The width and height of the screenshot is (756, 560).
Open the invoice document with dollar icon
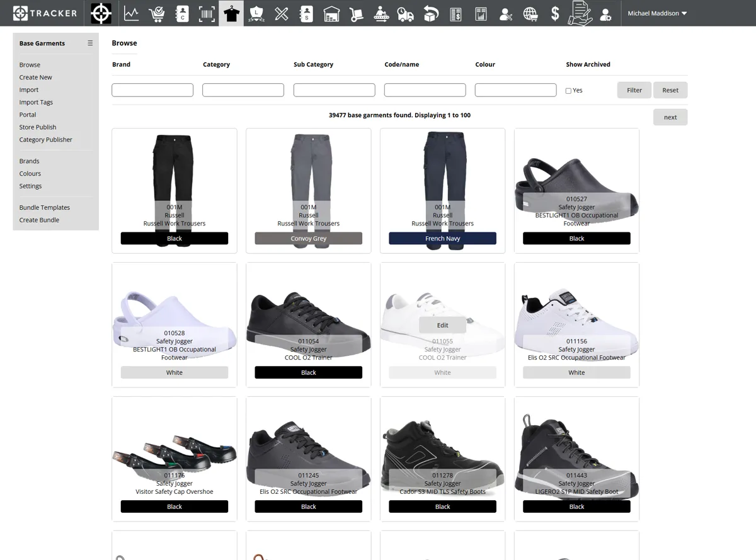(456, 13)
